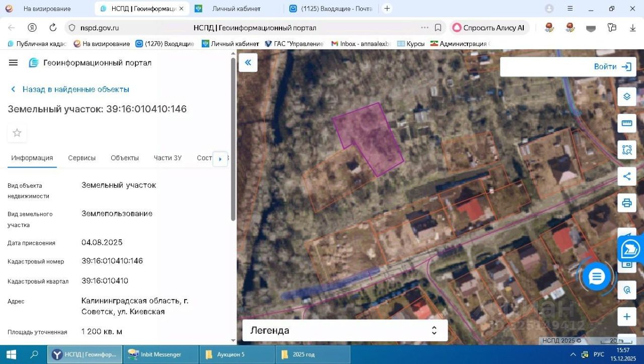Image resolution: width=644 pixels, height=364 pixels.
Task: Click the РУС language indicator
Action: point(599,354)
